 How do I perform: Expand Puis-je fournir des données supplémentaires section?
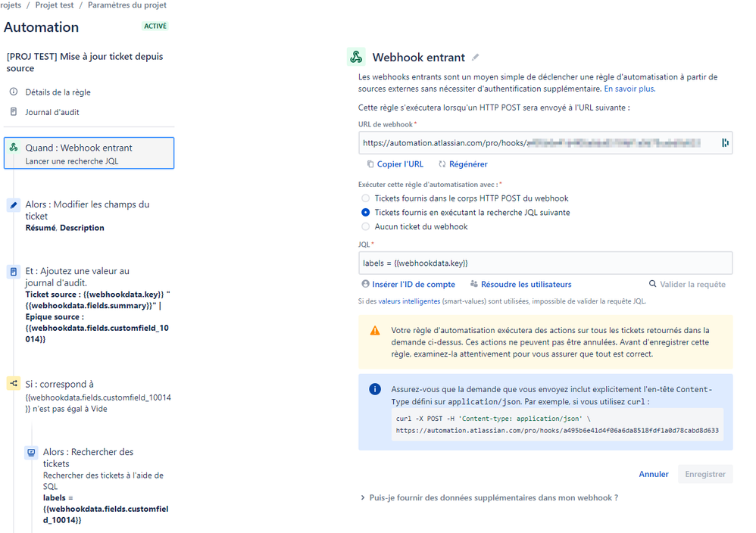[x=489, y=498]
